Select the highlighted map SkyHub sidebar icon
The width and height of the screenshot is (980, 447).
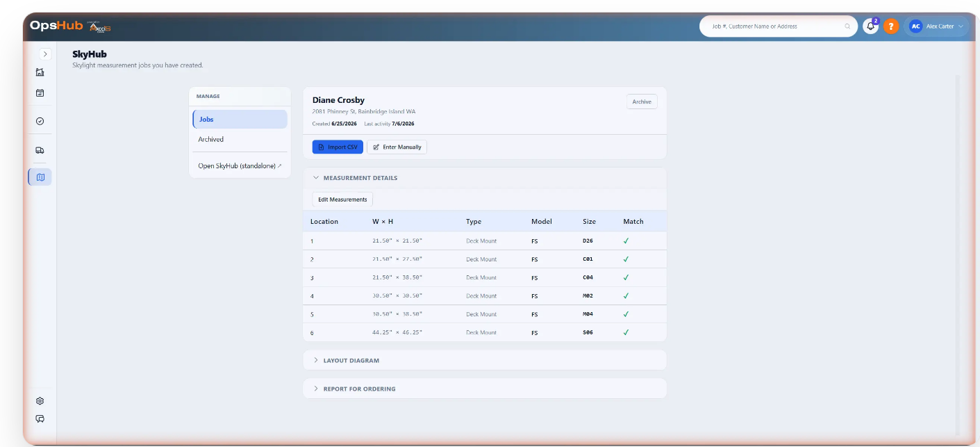click(40, 177)
